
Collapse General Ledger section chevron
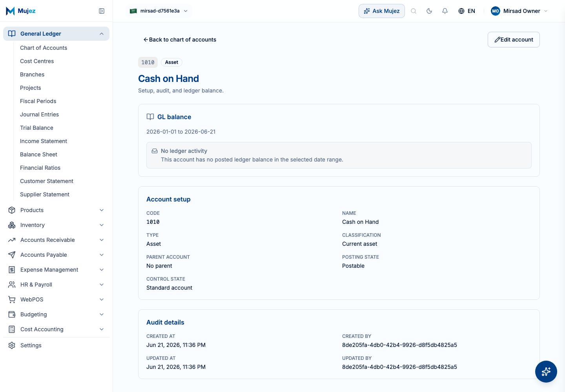(x=102, y=34)
